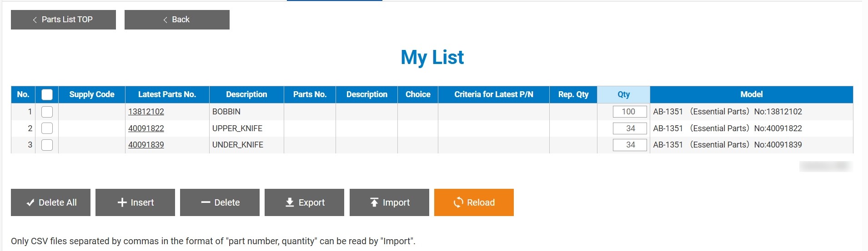Image resolution: width=868 pixels, height=251 pixels.
Task: Check the box for the BOBBIN row
Action: tap(47, 112)
